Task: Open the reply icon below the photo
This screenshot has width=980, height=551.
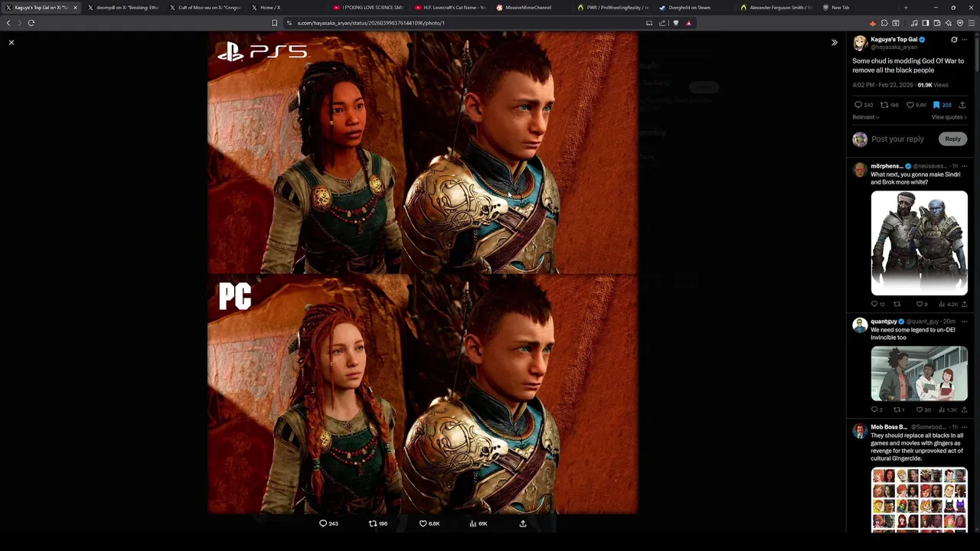Action: tap(323, 523)
